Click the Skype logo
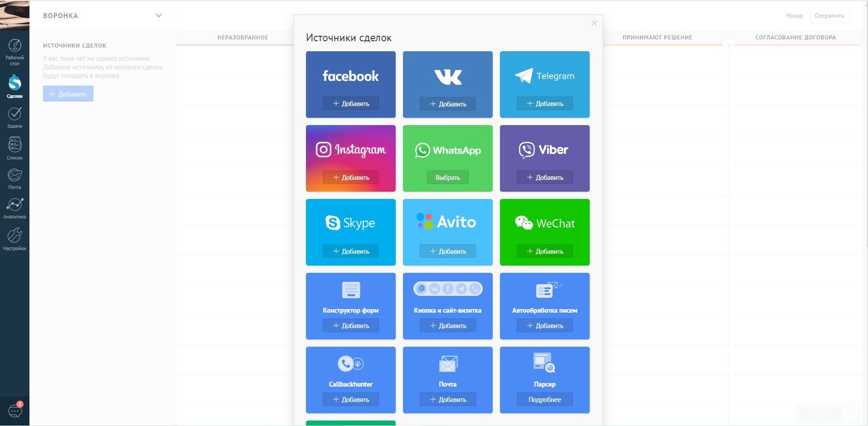This screenshot has width=868, height=426. (x=350, y=223)
